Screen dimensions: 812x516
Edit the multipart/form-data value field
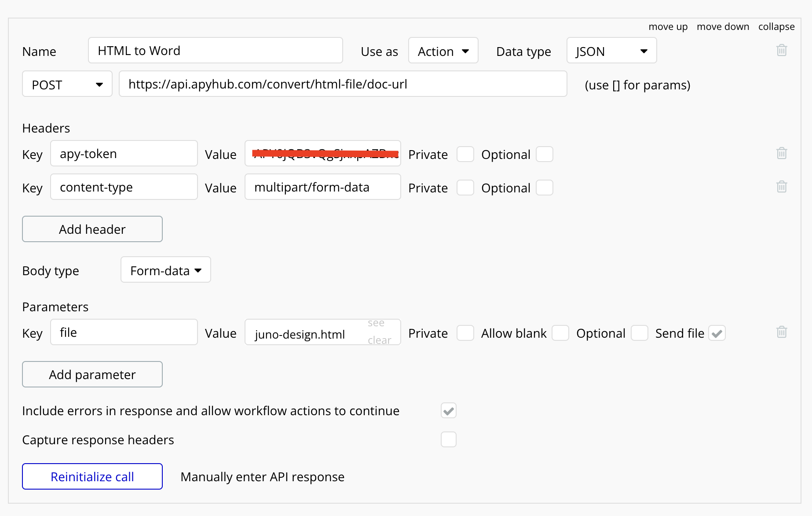click(323, 187)
